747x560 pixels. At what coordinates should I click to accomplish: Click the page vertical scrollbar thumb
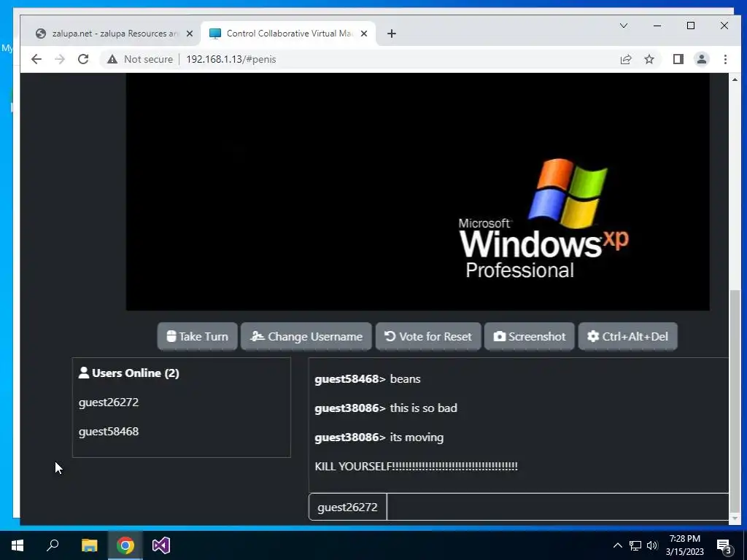[735, 400]
